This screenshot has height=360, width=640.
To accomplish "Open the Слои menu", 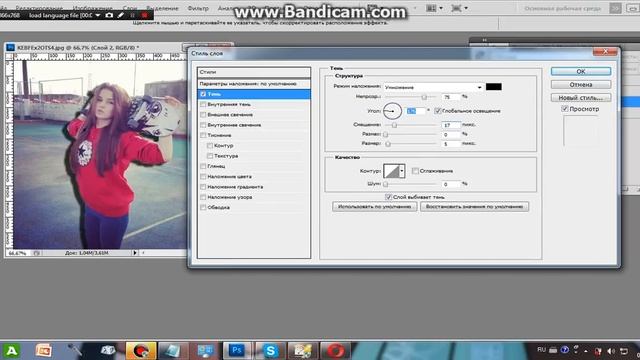I will point(130,8).
